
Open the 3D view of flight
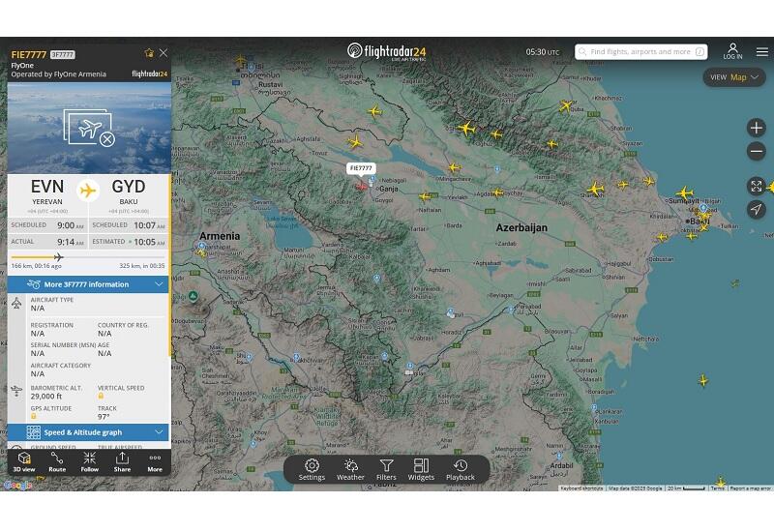coord(24,462)
